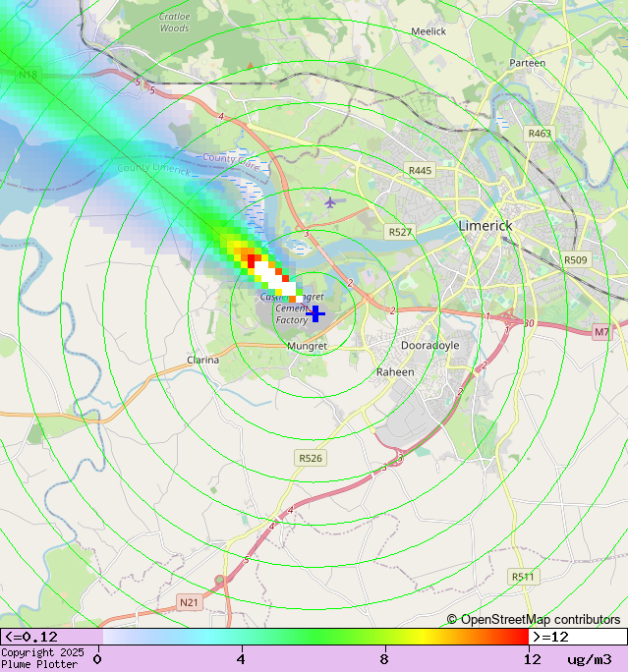
Task: Click the County Limerick boundary label
Action: tap(154, 169)
